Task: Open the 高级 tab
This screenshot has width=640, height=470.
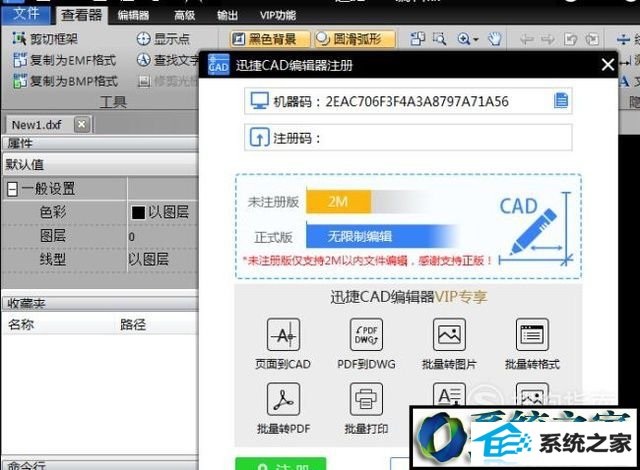Action: coord(184,16)
